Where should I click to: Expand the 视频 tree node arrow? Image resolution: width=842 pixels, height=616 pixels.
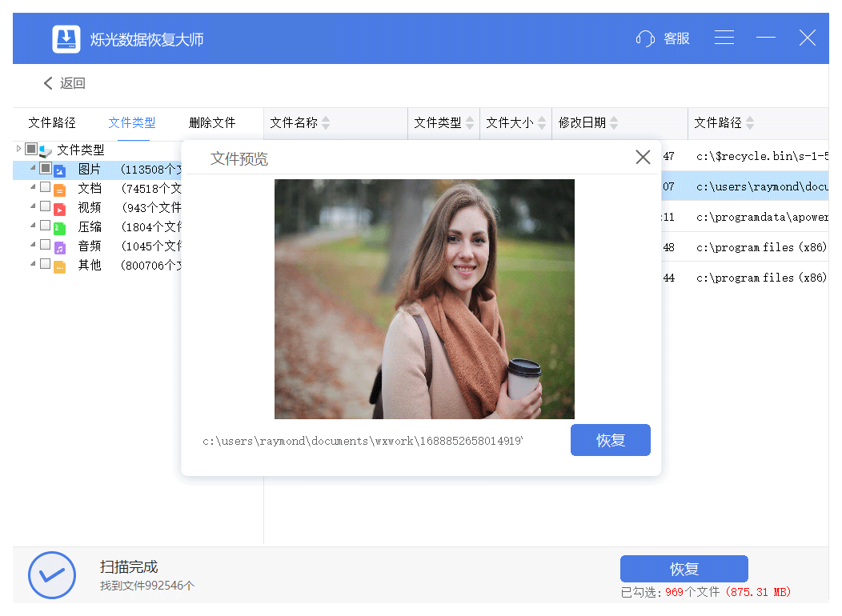33,207
